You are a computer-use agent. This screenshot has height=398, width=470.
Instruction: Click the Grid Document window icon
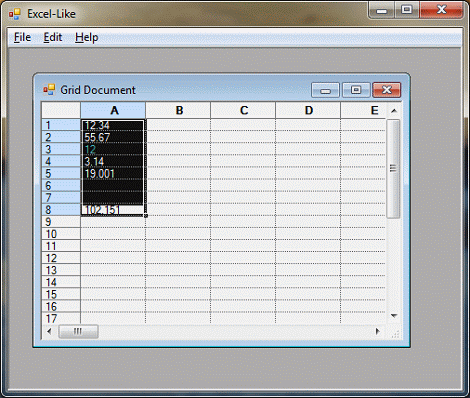[49, 90]
